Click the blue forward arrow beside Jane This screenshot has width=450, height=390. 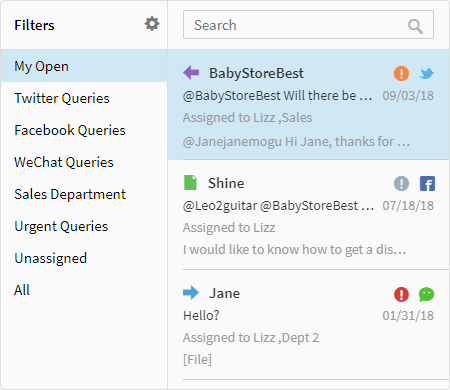tap(191, 293)
